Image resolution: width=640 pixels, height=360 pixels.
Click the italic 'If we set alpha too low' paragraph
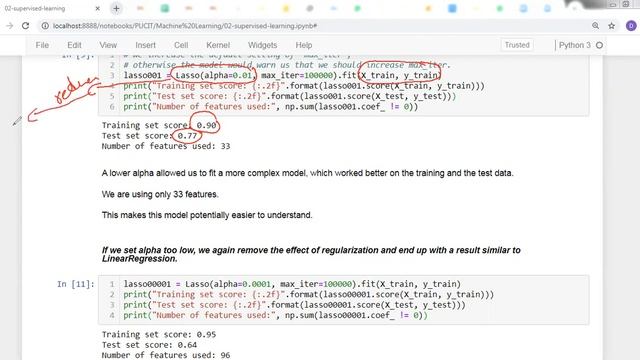point(311,254)
